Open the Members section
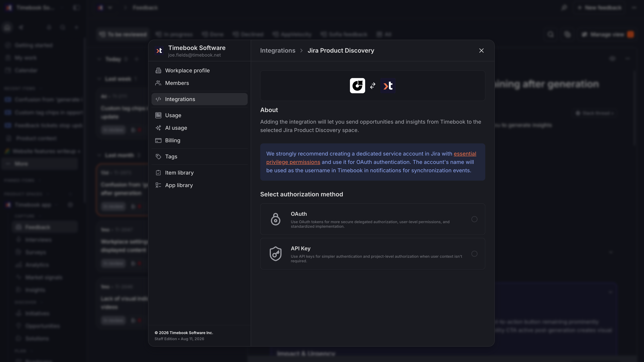This screenshot has width=644, height=362. pos(199,83)
